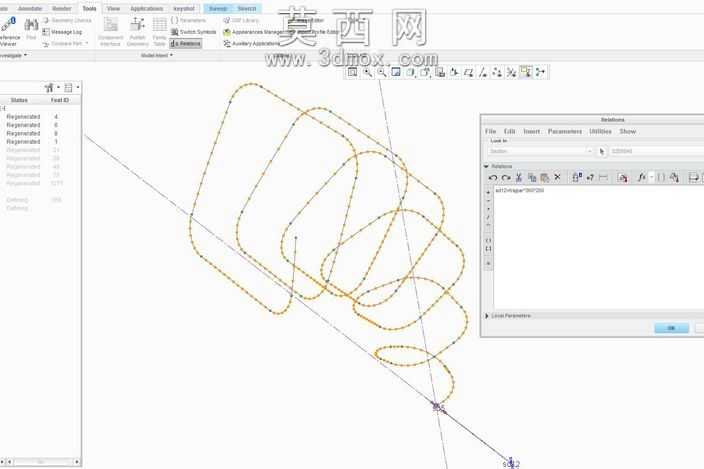Toggle axis display filter icon
This screenshot has height=469, width=704.
483,72
